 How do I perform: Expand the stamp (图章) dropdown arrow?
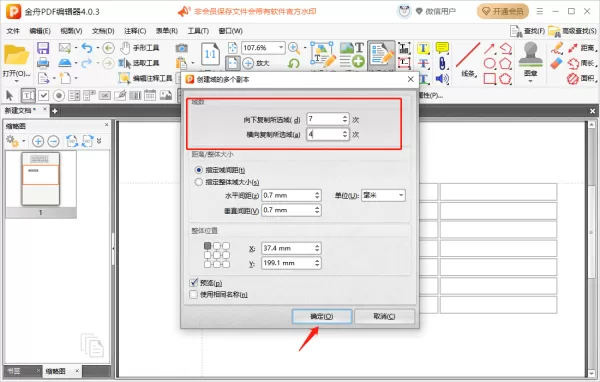coord(530,81)
